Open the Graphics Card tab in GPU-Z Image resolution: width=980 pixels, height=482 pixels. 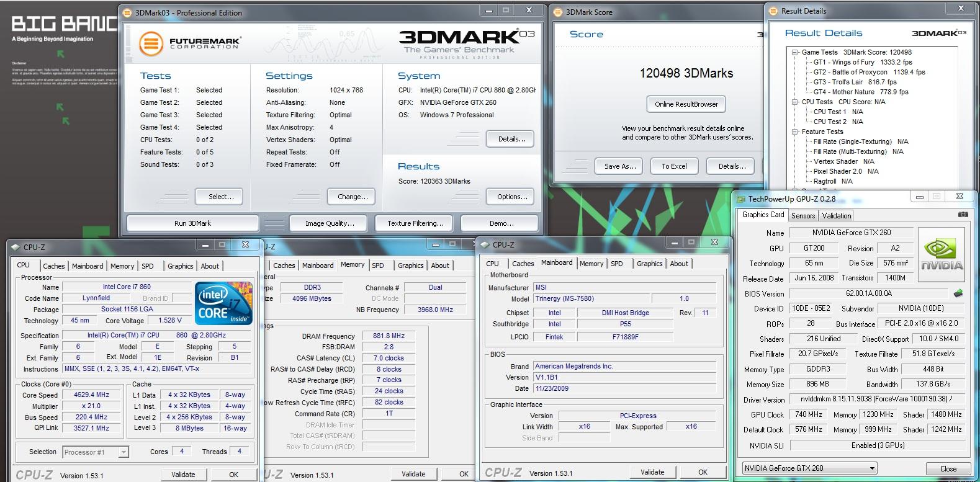[x=763, y=215]
